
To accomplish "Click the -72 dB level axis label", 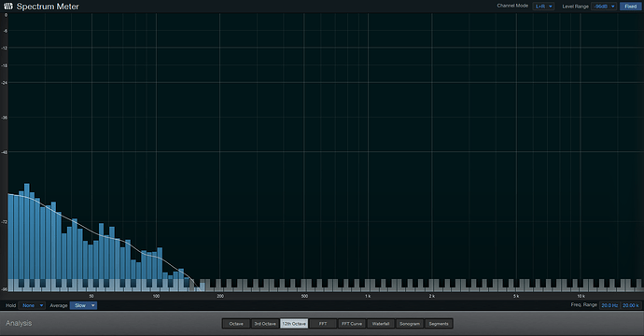I will point(4,222).
